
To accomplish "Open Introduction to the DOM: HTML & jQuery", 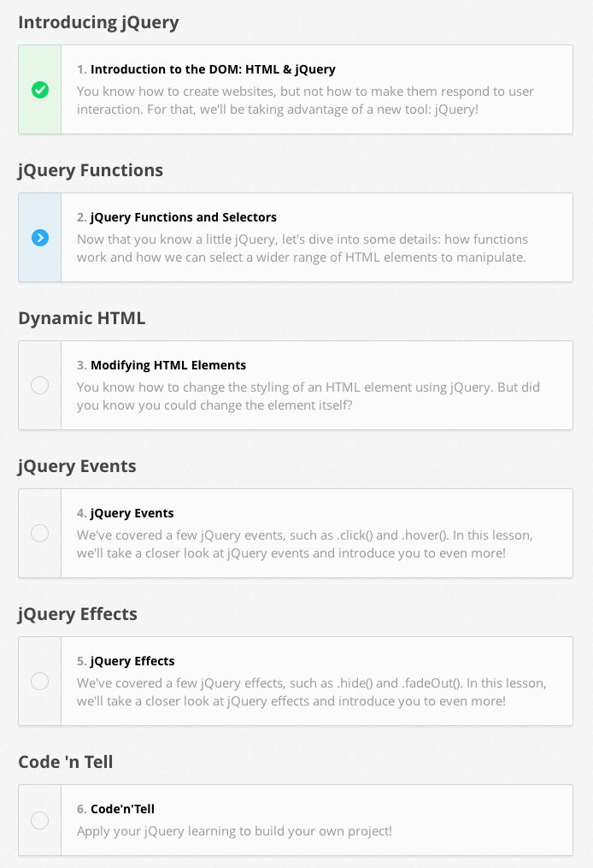I will tap(213, 69).
